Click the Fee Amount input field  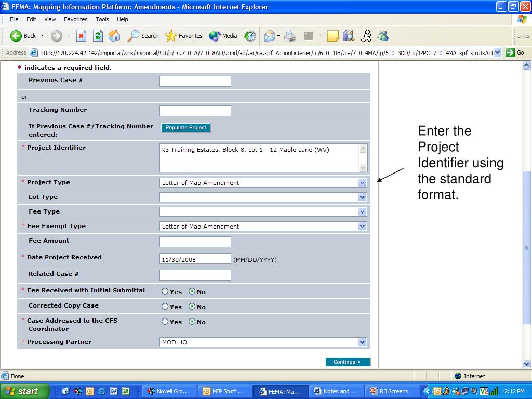coord(195,242)
